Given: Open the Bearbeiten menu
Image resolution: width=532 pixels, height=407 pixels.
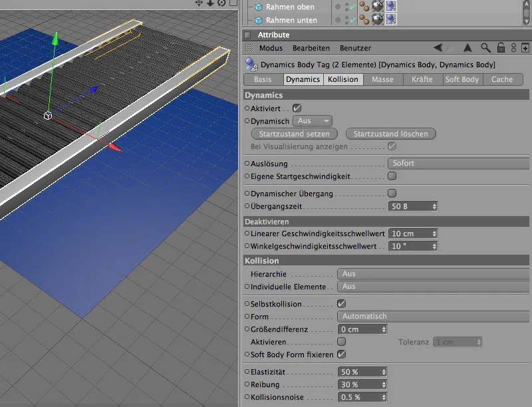Looking at the screenshot, I should pyautogui.click(x=311, y=48).
